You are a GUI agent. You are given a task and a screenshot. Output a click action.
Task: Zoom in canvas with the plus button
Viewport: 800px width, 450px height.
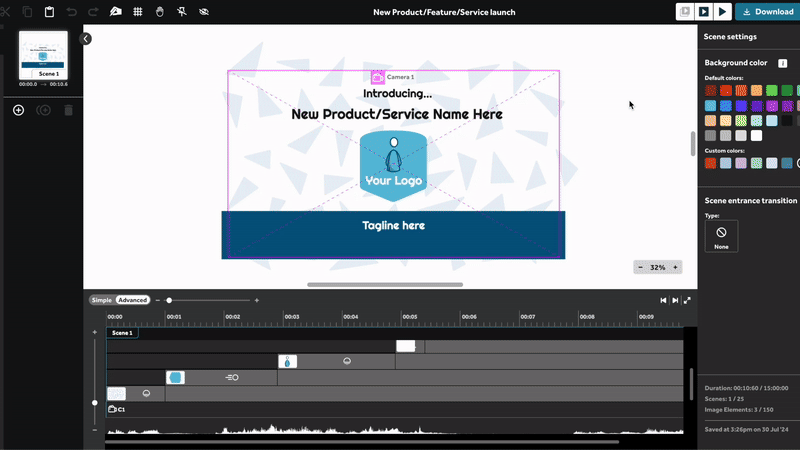pos(676,267)
